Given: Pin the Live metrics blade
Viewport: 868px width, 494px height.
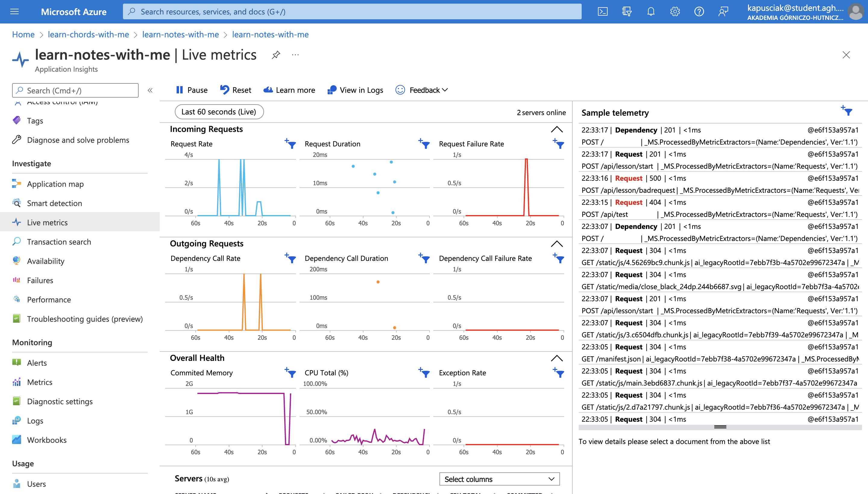Looking at the screenshot, I should (x=276, y=55).
